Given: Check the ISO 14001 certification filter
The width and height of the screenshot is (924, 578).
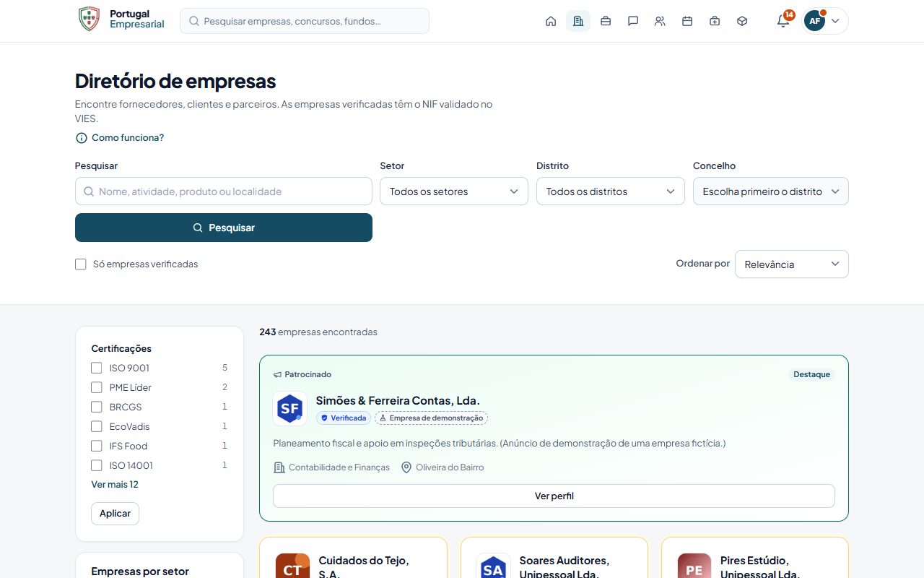Looking at the screenshot, I should coord(96,465).
